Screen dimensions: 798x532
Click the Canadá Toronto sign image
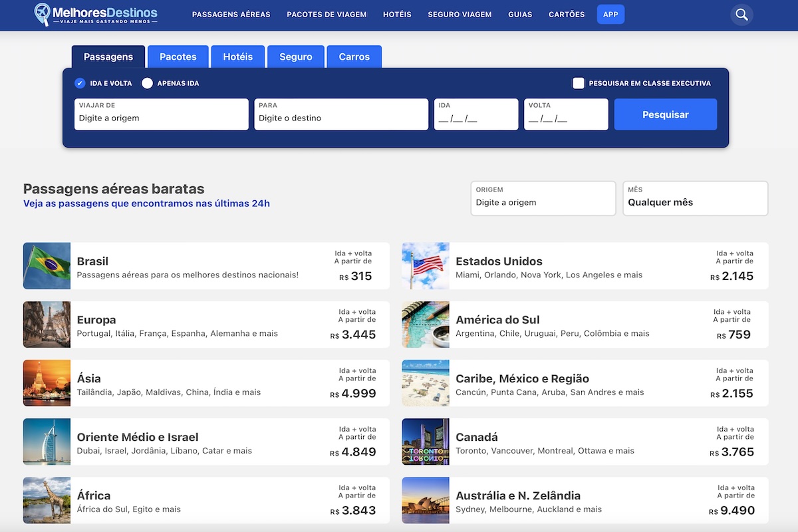pyautogui.click(x=425, y=441)
